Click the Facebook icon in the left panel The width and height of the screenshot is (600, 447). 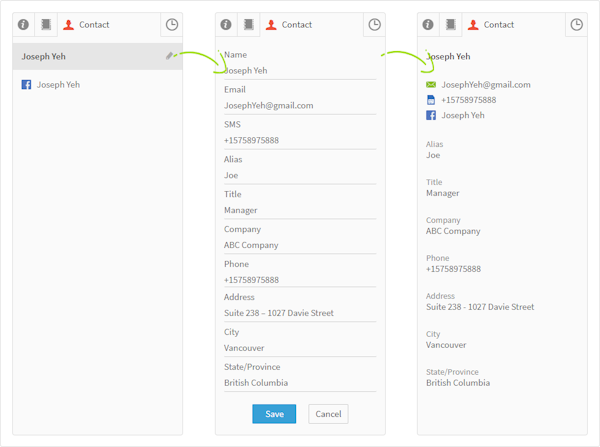click(26, 85)
